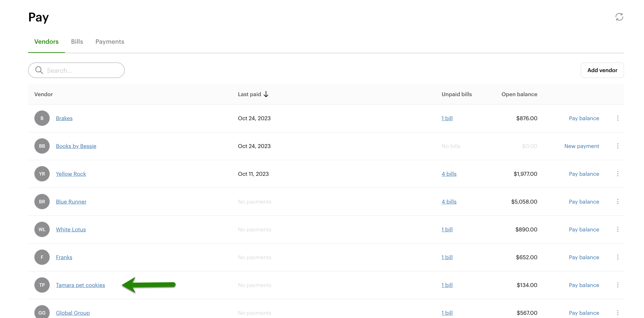Open Blue Runner's 4 bills link

coord(449,202)
